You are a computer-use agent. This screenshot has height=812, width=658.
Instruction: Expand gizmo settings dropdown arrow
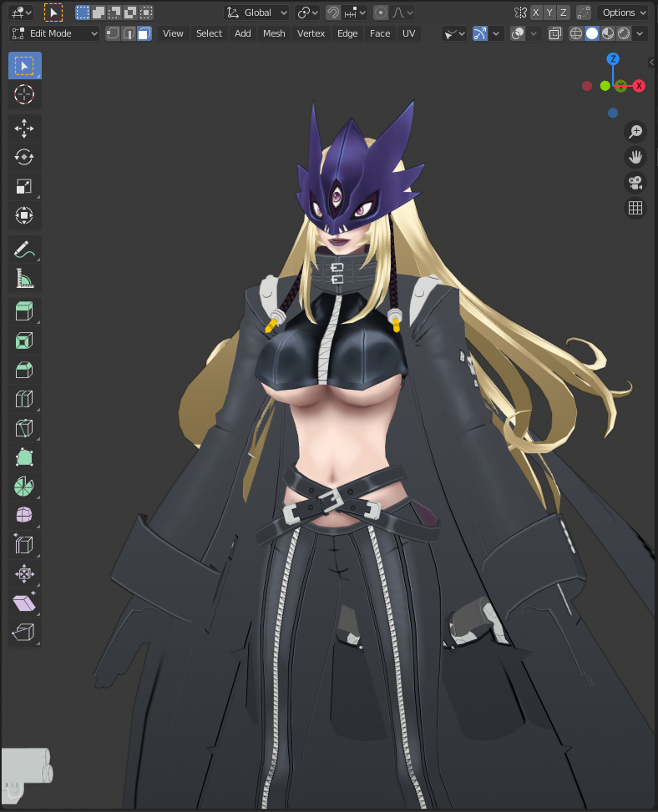coord(496,33)
